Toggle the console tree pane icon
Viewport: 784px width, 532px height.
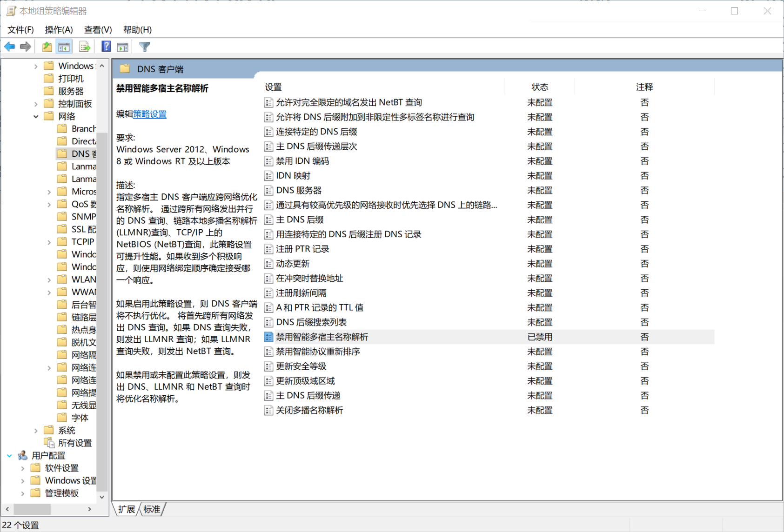pos(64,46)
